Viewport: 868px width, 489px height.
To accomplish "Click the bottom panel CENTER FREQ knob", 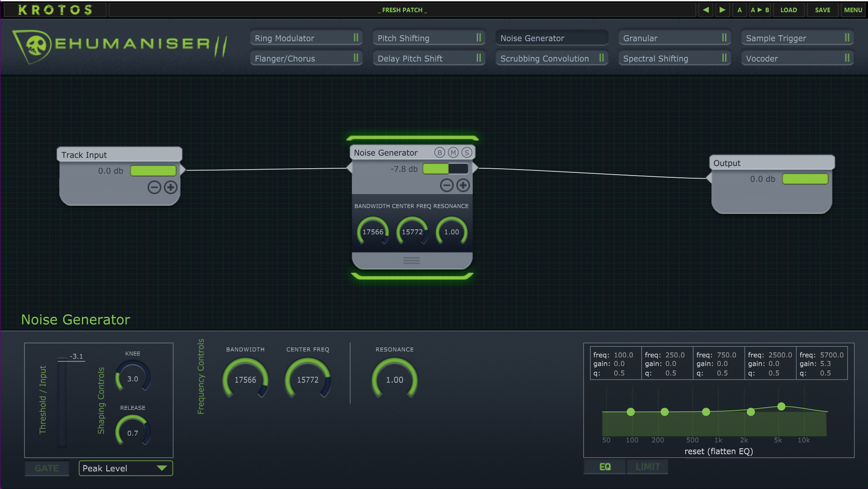I will point(308,379).
